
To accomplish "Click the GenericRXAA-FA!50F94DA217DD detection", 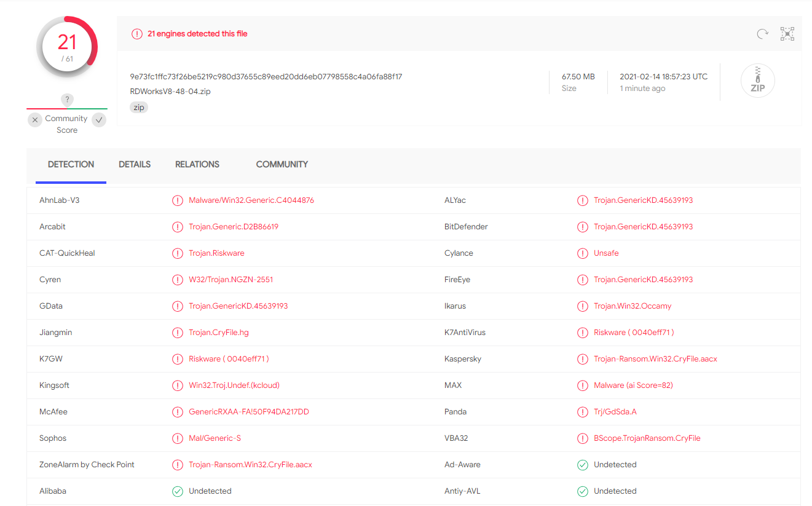I will pos(249,412).
